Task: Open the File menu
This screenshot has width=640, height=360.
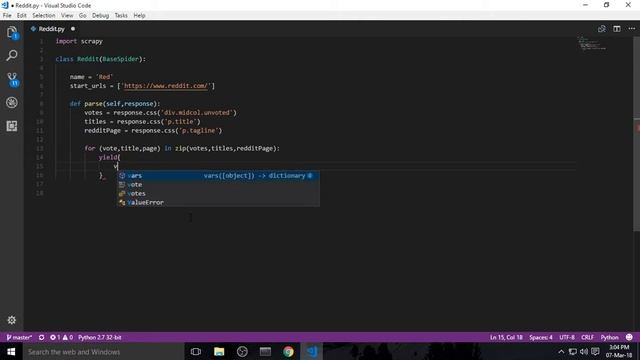Action: (7, 16)
